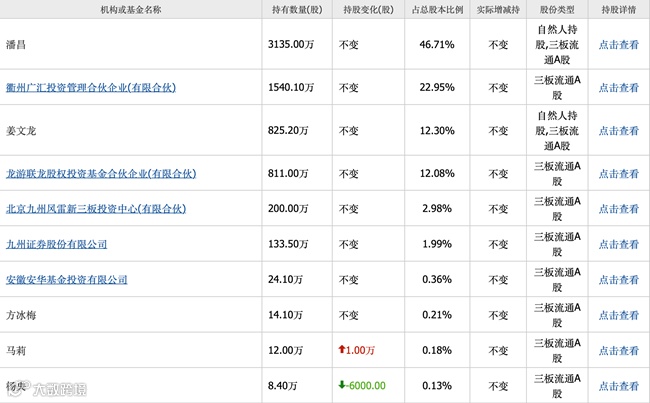
Task: Click the 0.21% share ratio
Action: (x=437, y=315)
